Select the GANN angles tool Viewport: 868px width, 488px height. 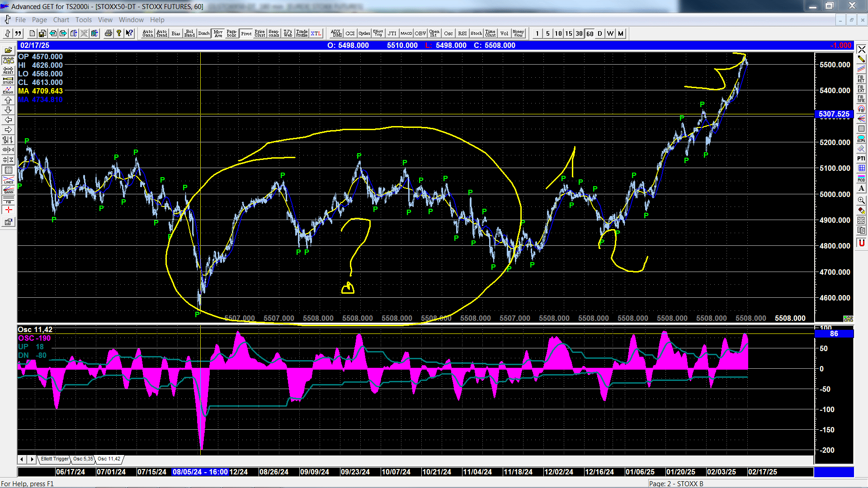point(8,190)
